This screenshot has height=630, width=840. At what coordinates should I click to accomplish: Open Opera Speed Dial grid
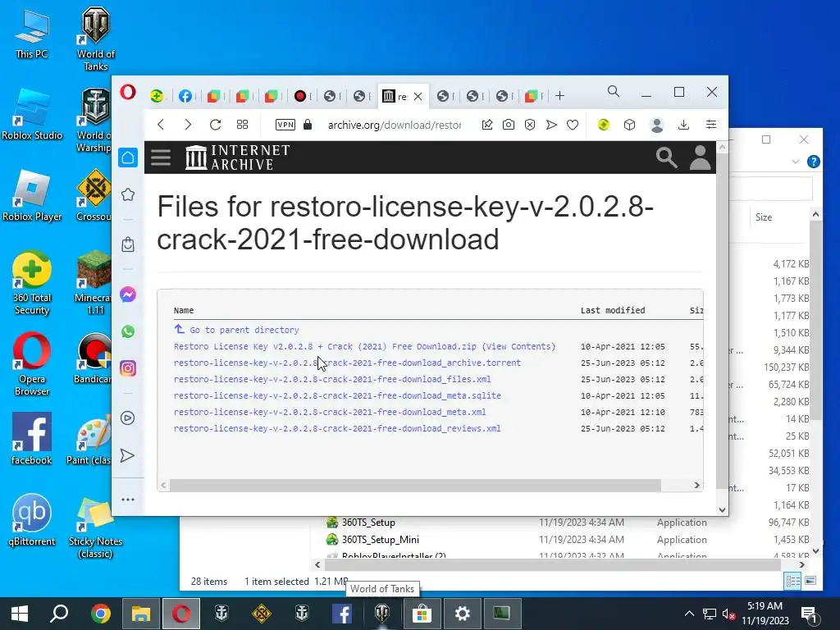(x=242, y=125)
